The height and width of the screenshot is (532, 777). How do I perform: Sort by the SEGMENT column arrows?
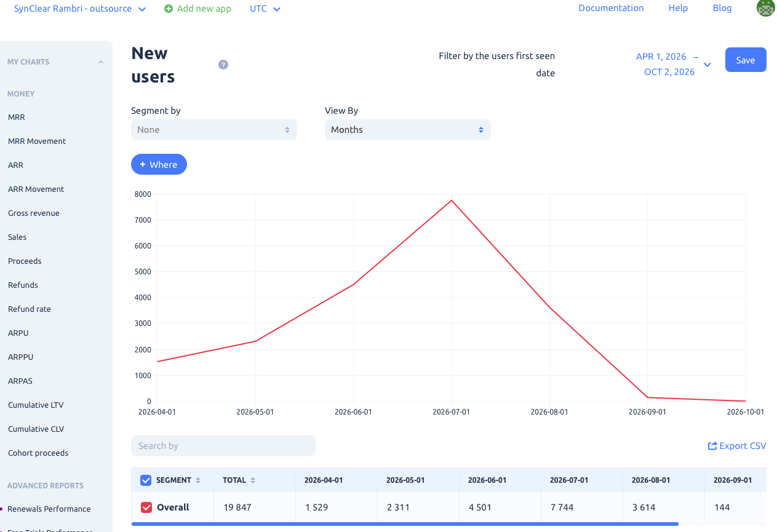pos(198,480)
